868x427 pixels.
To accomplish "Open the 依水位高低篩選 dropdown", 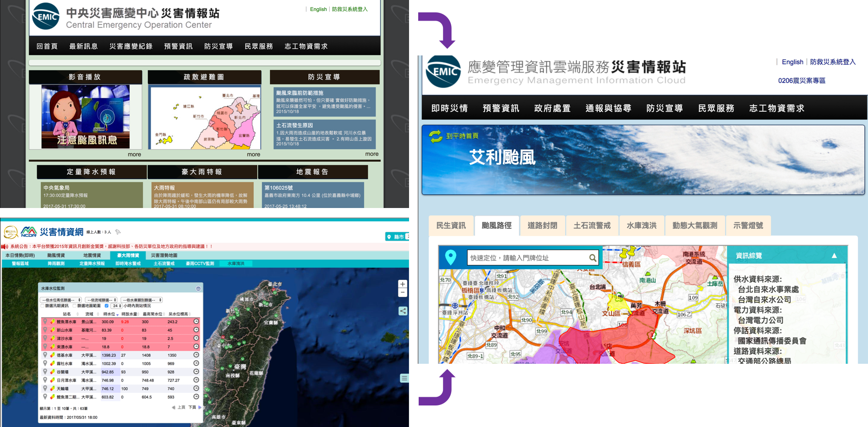I will (x=61, y=300).
